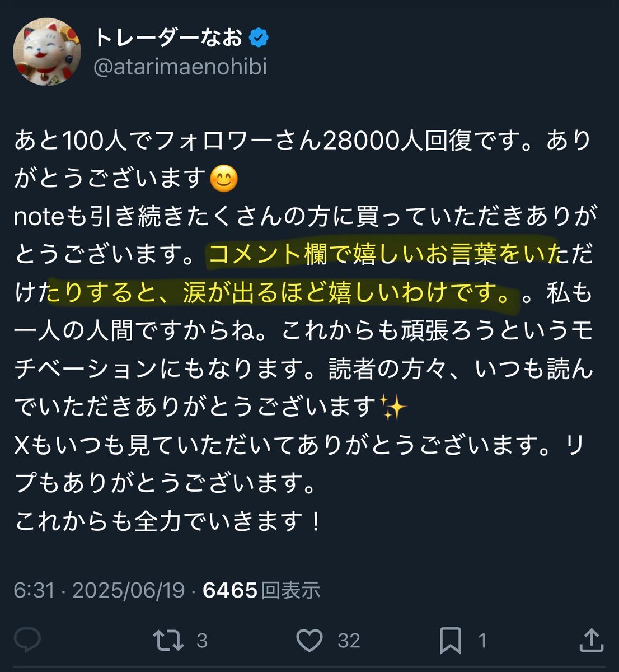Click the last line これからも全力でいきます！
This screenshot has height=672, width=619.
pos(168,521)
